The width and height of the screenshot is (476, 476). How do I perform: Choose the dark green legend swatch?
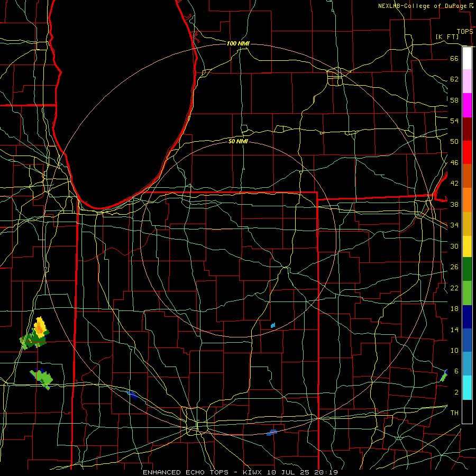click(x=467, y=269)
